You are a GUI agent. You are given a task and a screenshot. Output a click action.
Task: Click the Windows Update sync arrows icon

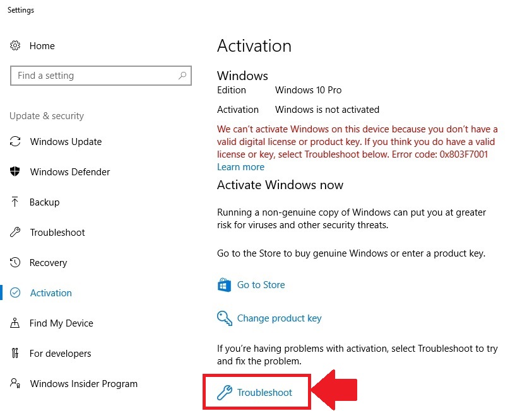[15, 141]
